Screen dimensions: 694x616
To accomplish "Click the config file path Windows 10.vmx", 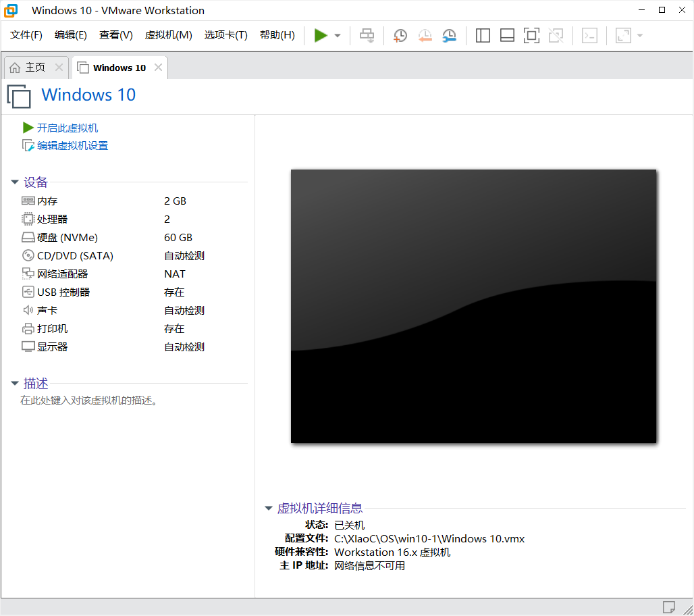I will pos(429,538).
